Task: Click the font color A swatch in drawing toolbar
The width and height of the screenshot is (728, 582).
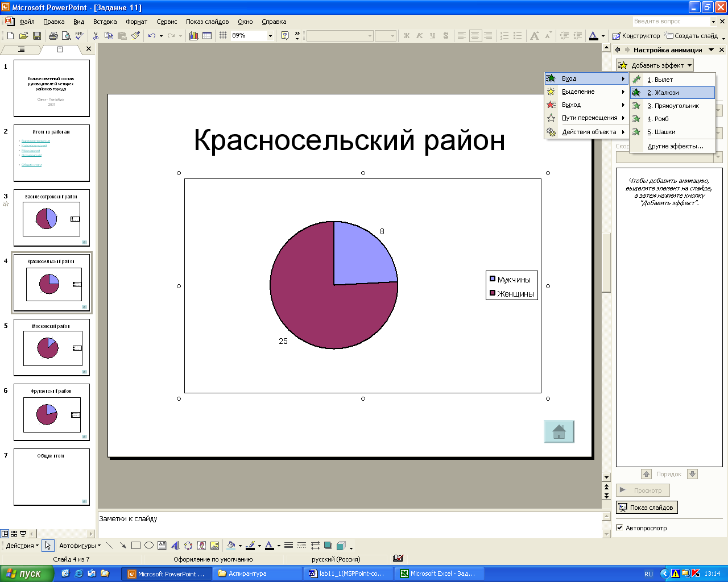Action: tap(270, 546)
